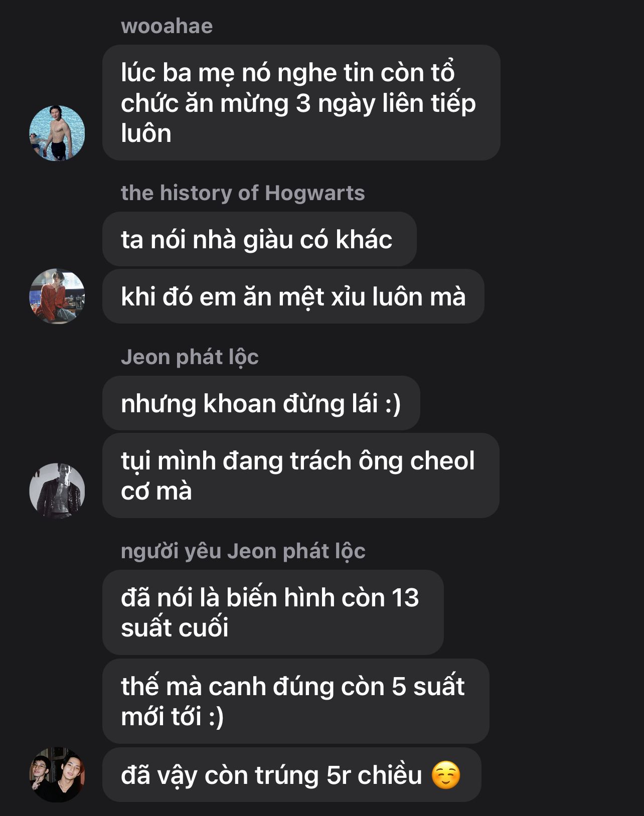Tap người yêu Jeon phát lộc's avatar
The height and width of the screenshot is (816, 644).
(57, 775)
